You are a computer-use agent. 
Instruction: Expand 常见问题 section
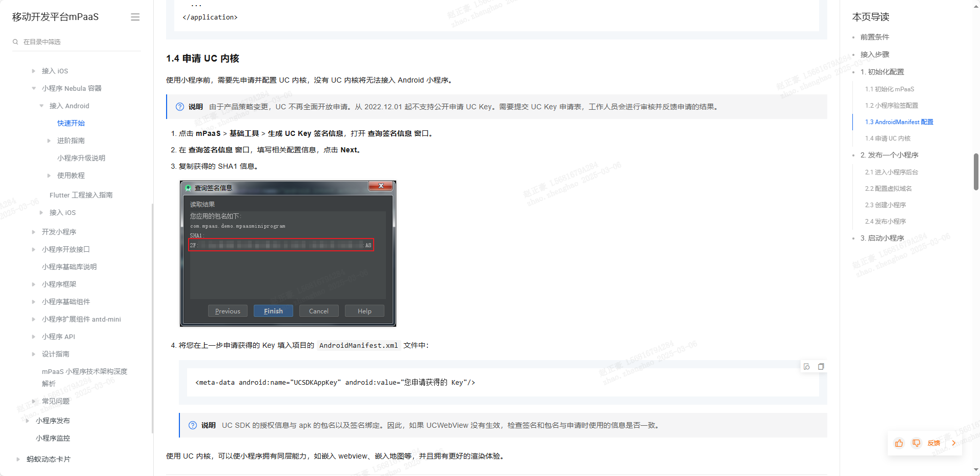34,401
